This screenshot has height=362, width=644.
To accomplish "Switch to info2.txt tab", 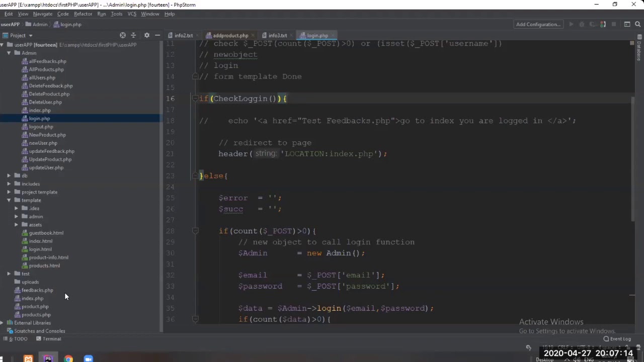I will click(183, 36).
